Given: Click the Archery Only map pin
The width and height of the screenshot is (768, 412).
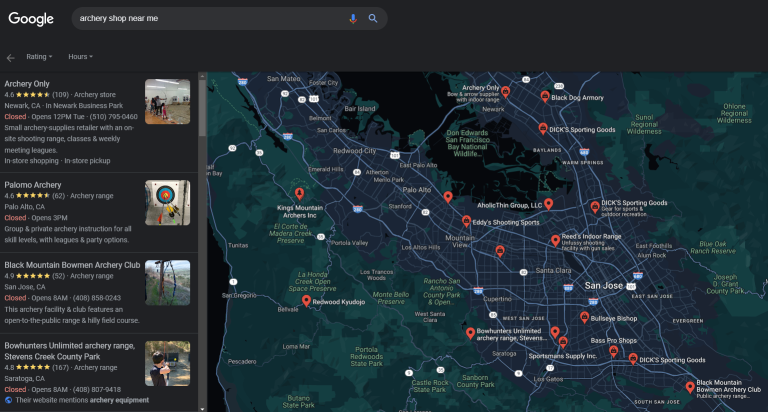Looking at the screenshot, I should (x=505, y=92).
